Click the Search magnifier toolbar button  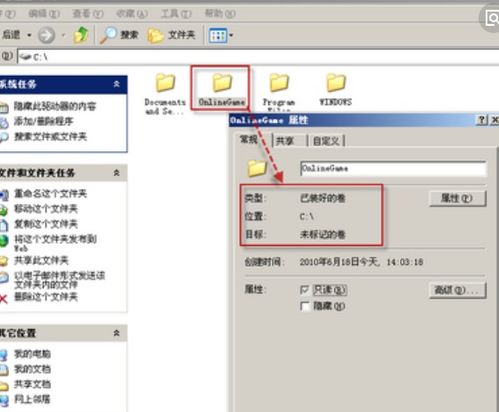tap(119, 35)
